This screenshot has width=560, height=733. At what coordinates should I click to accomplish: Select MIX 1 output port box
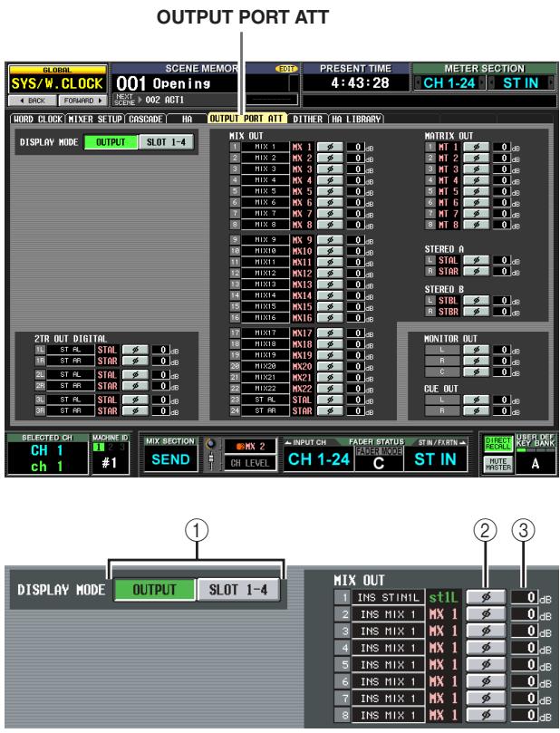point(265,147)
